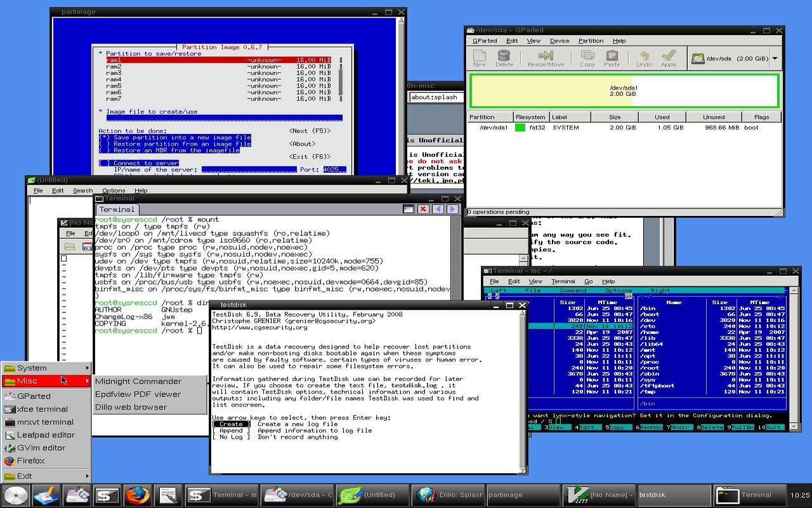Click the Apply checkmark icon in GParted

tap(669, 58)
